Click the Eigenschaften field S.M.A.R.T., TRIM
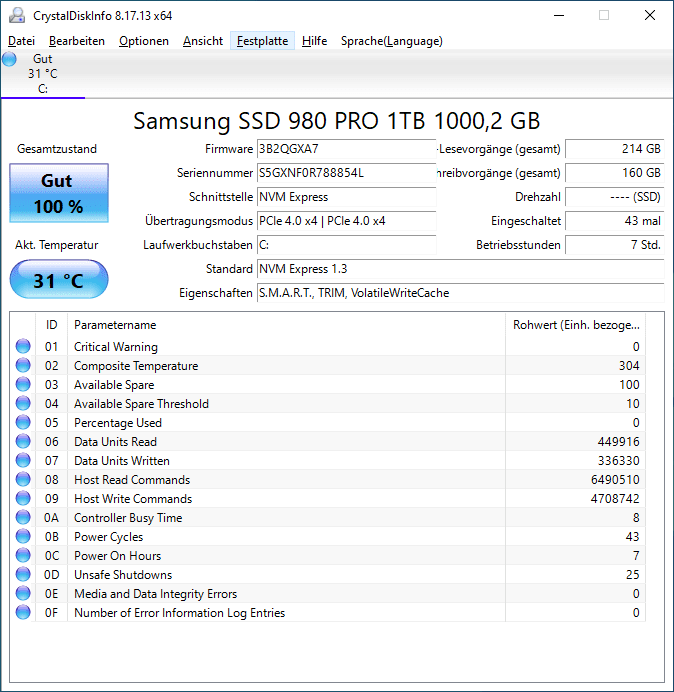Screen dimensions: 674x692 click(460, 293)
